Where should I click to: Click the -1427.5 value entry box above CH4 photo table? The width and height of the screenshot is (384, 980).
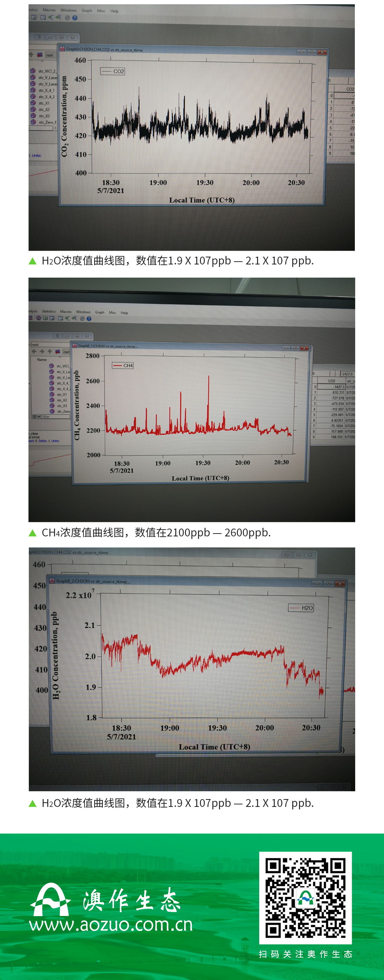(x=347, y=374)
